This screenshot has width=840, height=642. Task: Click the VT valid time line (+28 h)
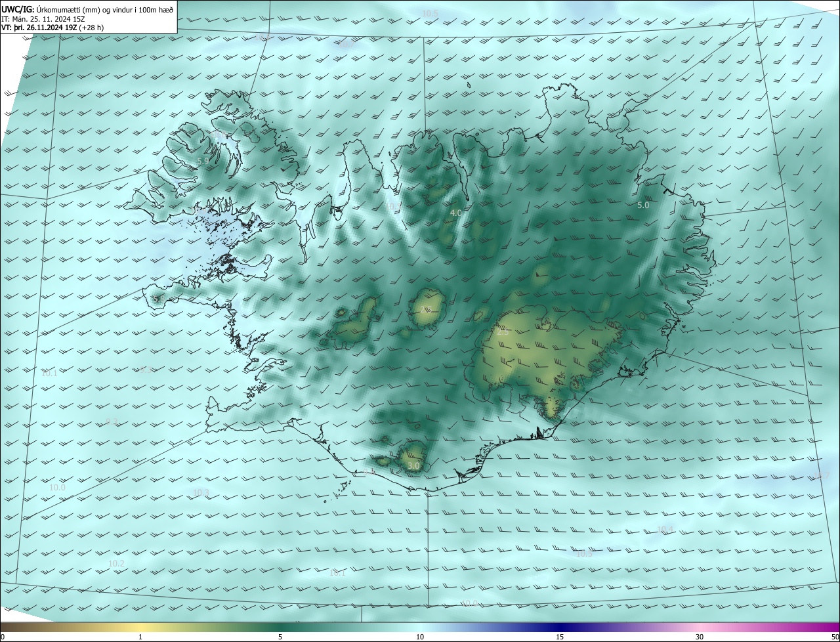click(92, 28)
